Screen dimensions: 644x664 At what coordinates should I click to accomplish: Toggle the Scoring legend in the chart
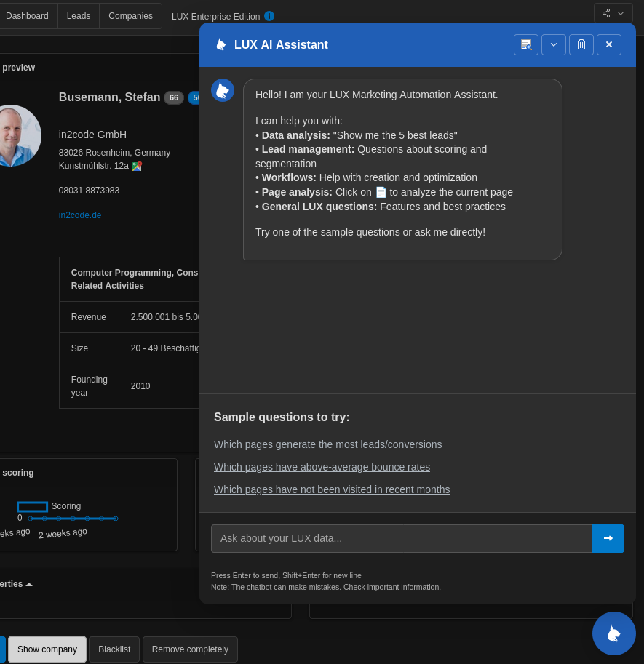(x=33, y=506)
